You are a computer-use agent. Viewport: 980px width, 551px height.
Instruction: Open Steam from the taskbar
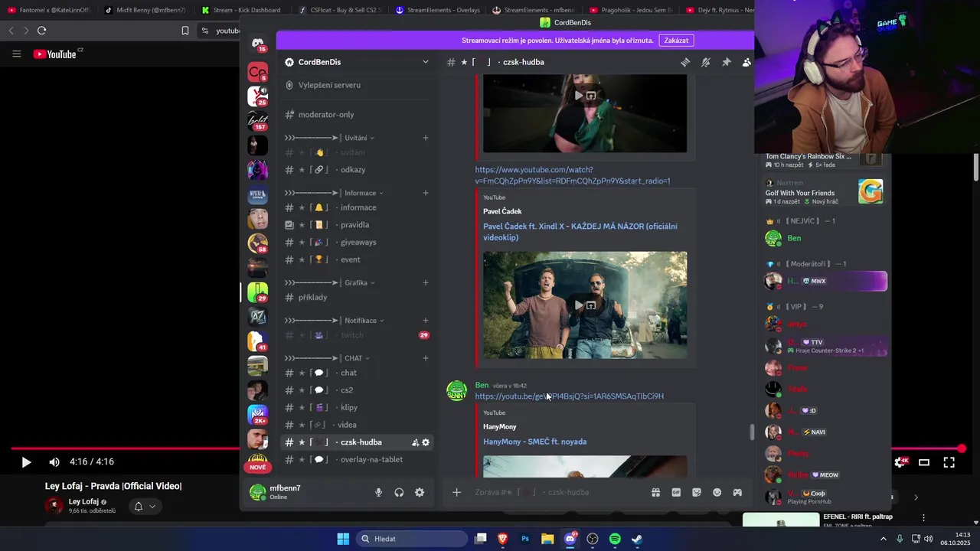(637, 539)
